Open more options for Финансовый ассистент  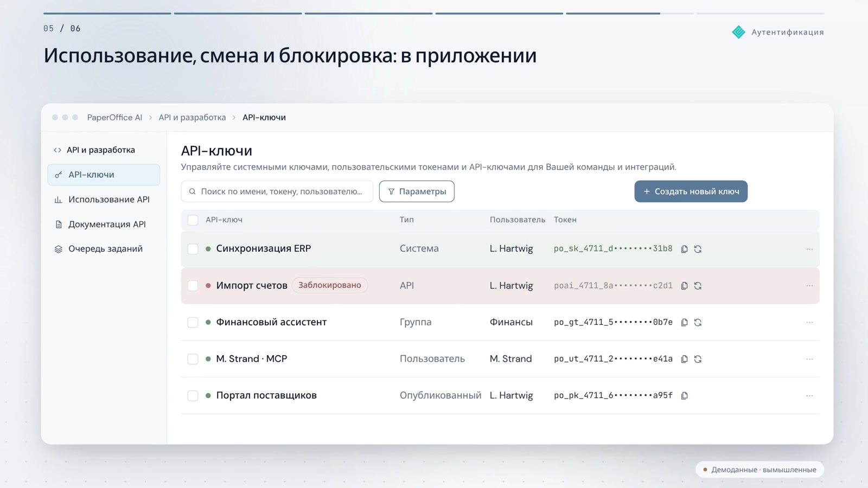809,323
